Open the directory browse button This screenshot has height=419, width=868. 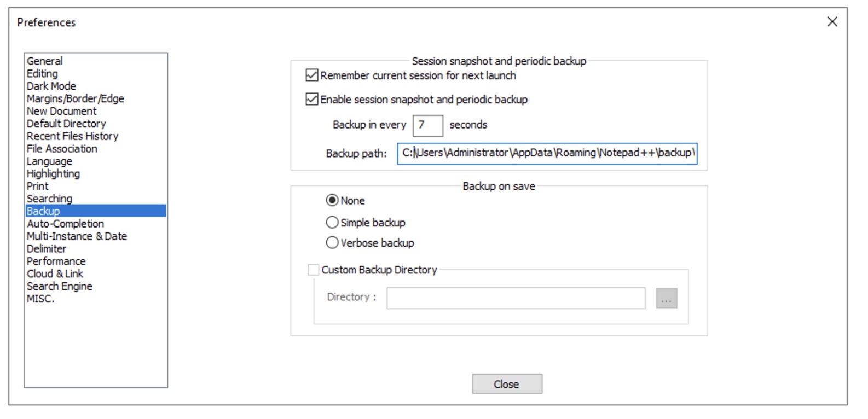pos(667,297)
